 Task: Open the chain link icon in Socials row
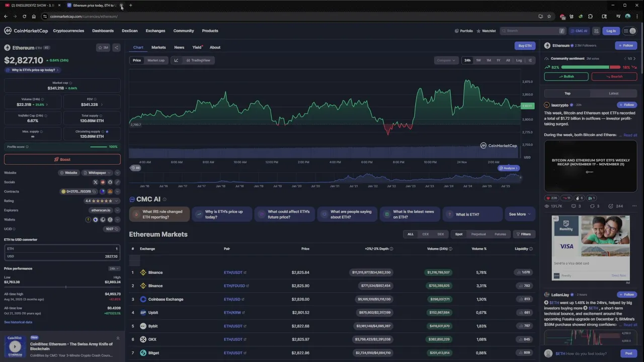[117, 182]
